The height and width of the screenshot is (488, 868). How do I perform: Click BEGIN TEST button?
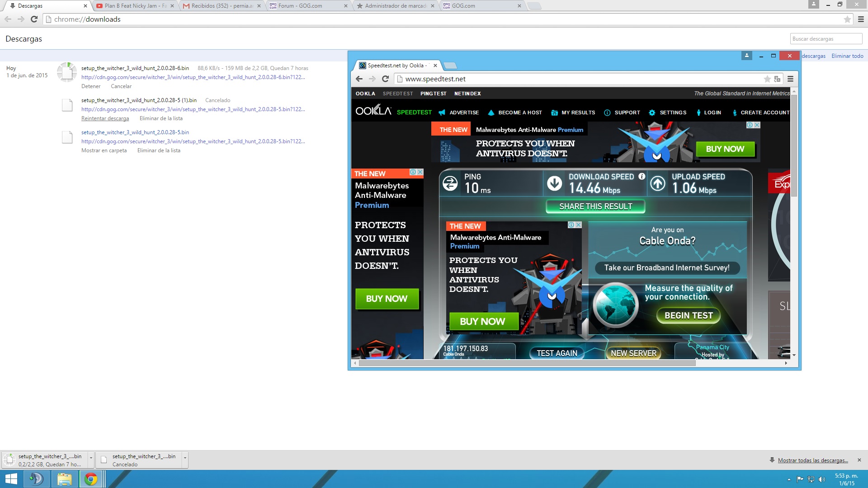(x=689, y=315)
